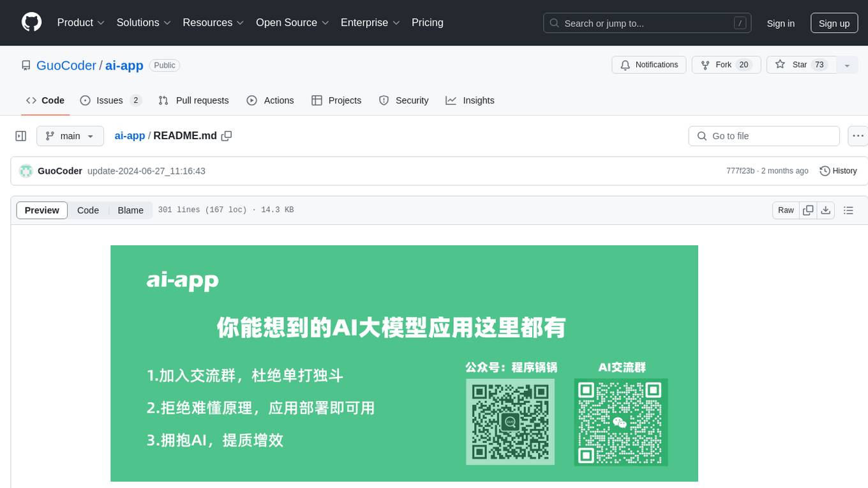Focus the Go to file input
Screen dimensions: 868x488
click(x=764, y=136)
